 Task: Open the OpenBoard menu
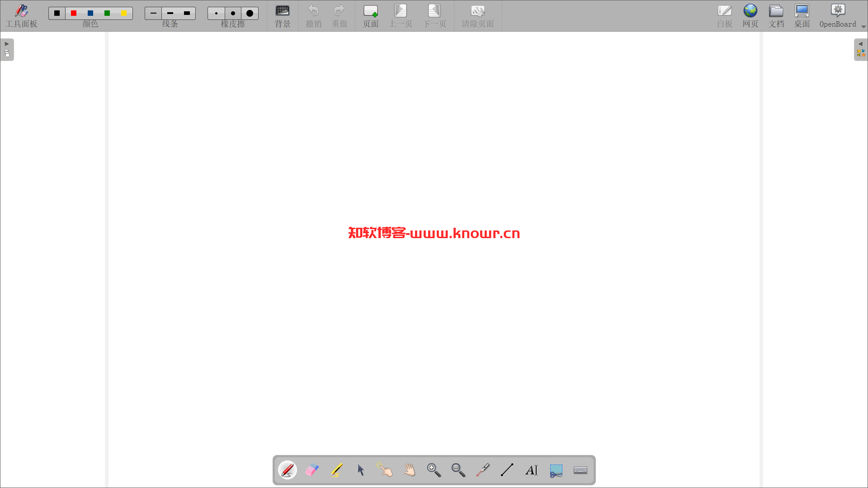[838, 16]
